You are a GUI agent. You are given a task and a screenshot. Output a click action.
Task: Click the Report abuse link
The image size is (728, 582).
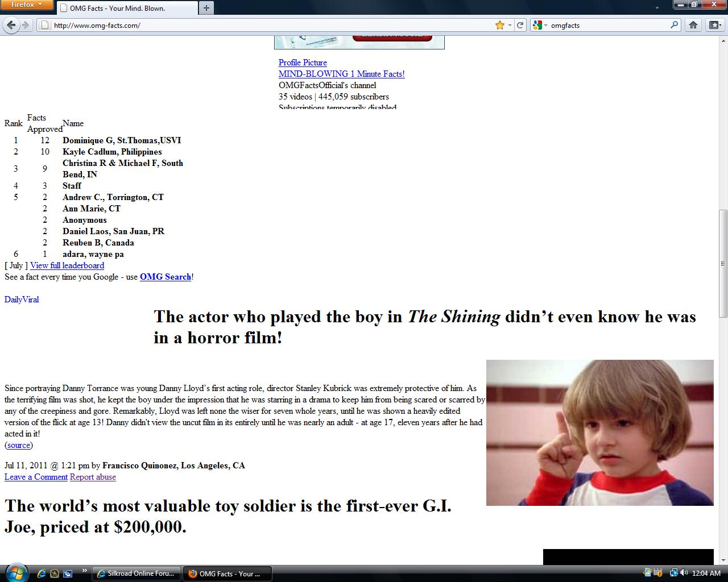click(93, 477)
